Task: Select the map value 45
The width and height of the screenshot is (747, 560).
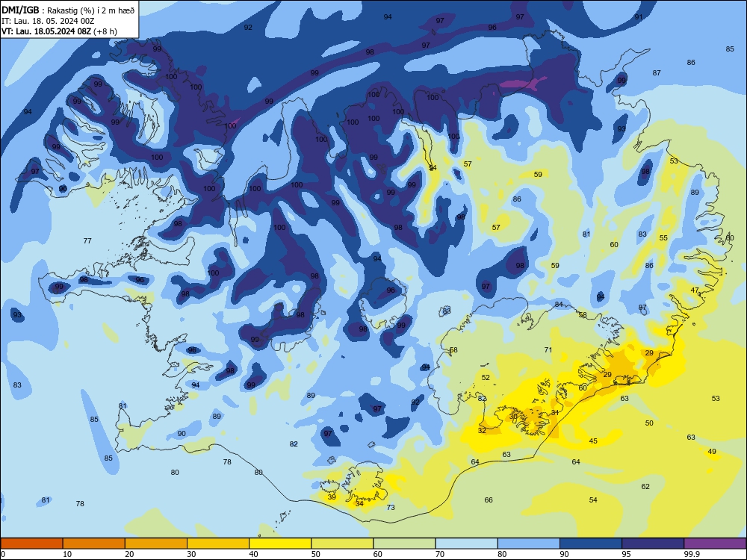Action: point(593,441)
